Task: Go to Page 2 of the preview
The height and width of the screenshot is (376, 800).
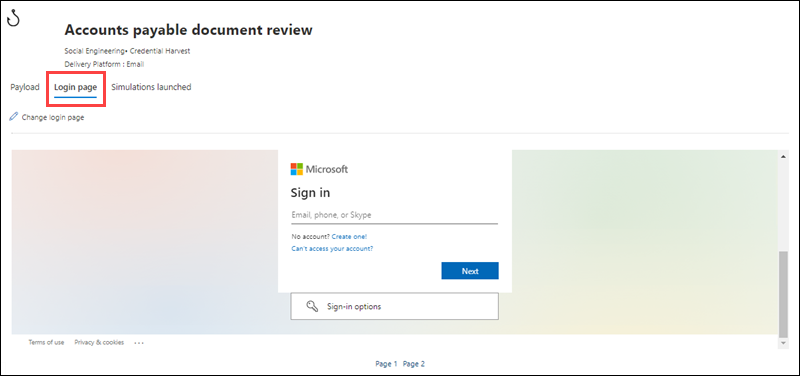Action: tap(414, 364)
